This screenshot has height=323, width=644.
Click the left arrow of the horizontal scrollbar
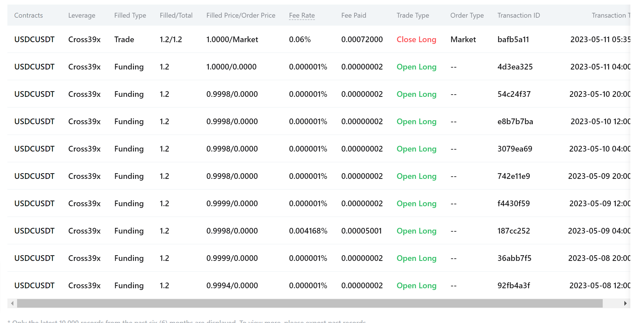(12, 303)
